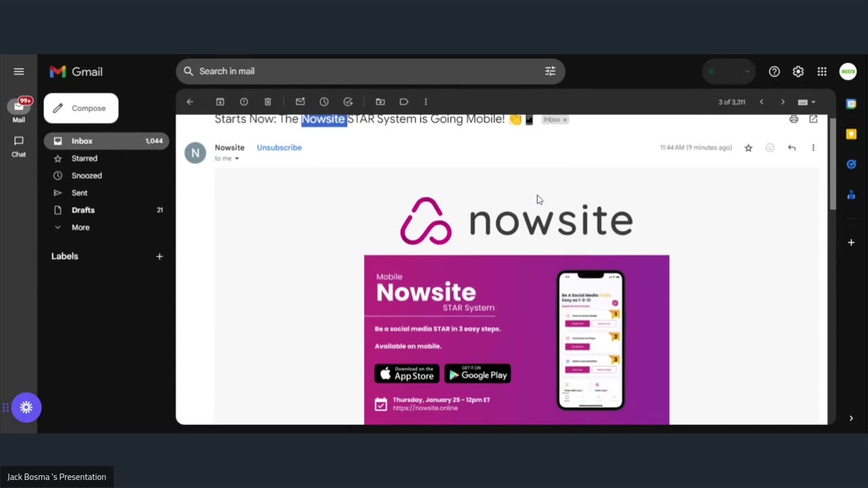The height and width of the screenshot is (488, 868).
Task: Click the Gmail logo
Action: click(x=76, y=71)
